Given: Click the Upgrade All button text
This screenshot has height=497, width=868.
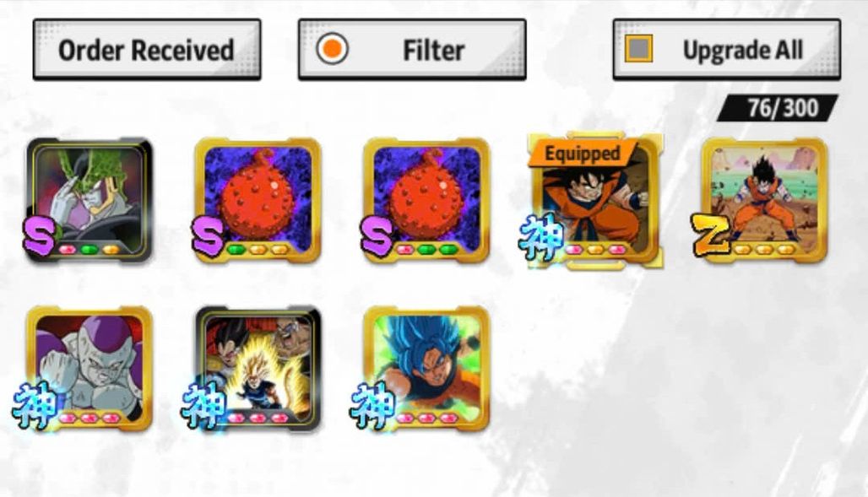Looking at the screenshot, I should [742, 51].
